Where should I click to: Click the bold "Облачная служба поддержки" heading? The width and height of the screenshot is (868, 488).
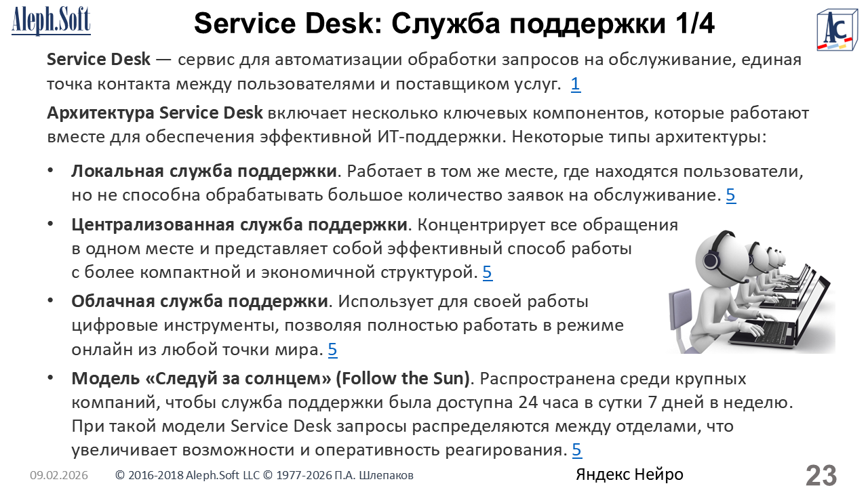point(200,301)
